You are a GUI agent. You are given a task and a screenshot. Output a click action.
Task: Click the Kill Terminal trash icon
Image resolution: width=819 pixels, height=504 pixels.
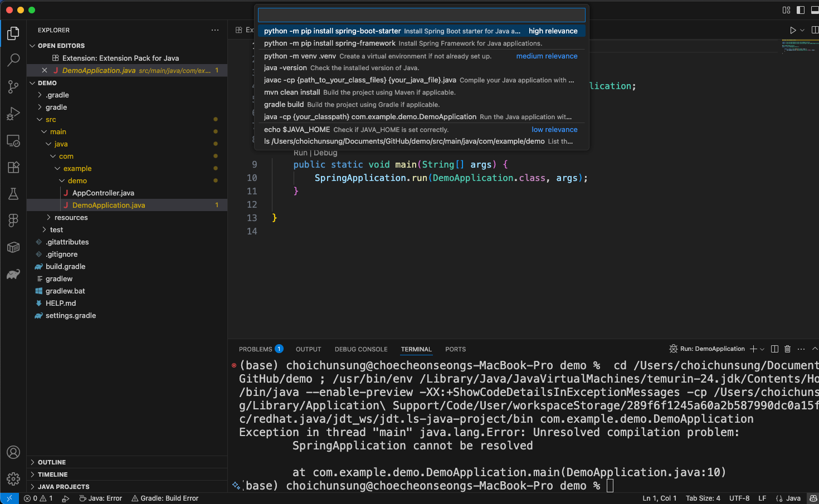[x=788, y=349]
